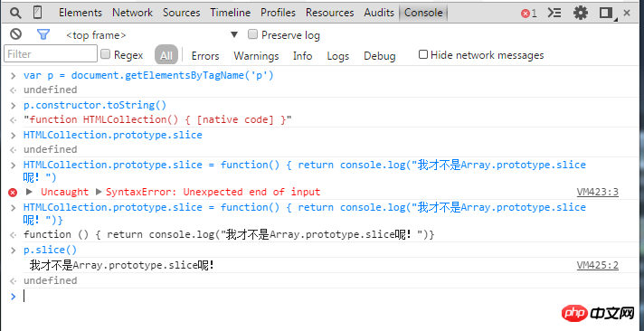
Task: Click the Filter text input field
Action: (x=51, y=54)
